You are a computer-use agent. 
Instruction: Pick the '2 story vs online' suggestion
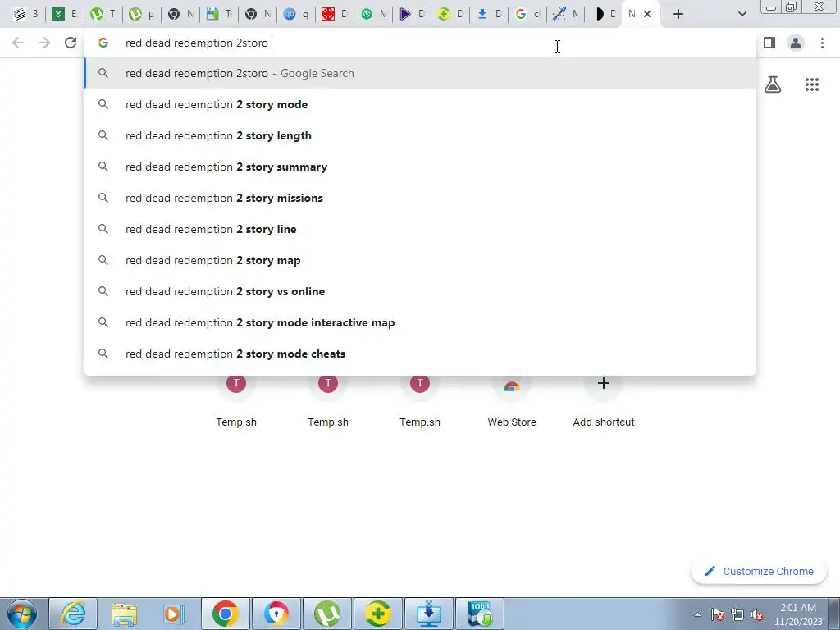[420, 291]
